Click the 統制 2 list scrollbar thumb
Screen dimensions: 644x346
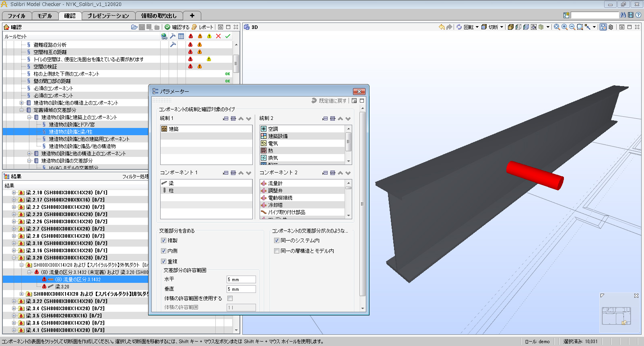349,142
